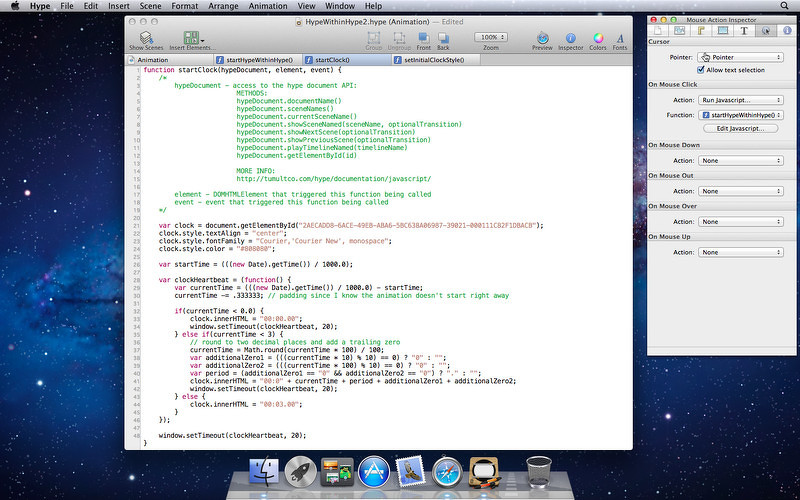This screenshot has width=800, height=500.
Task: Open Show Scenes in the toolbar
Action: [146, 41]
